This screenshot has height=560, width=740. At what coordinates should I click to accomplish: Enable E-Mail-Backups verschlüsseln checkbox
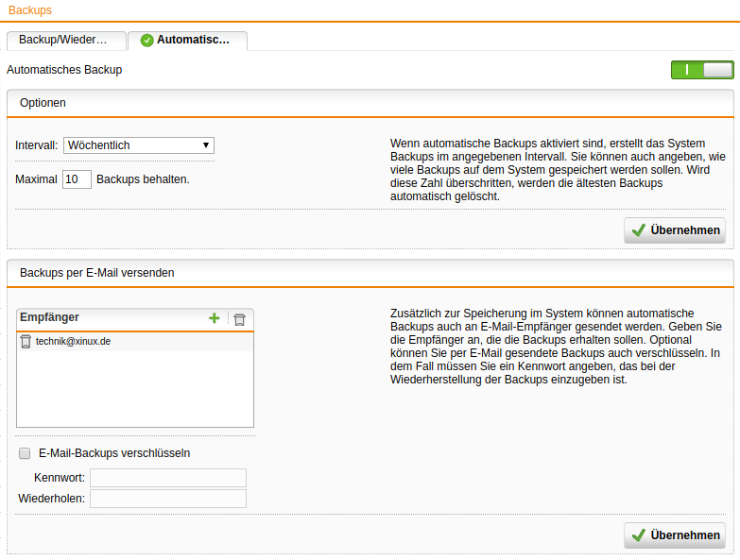click(25, 453)
